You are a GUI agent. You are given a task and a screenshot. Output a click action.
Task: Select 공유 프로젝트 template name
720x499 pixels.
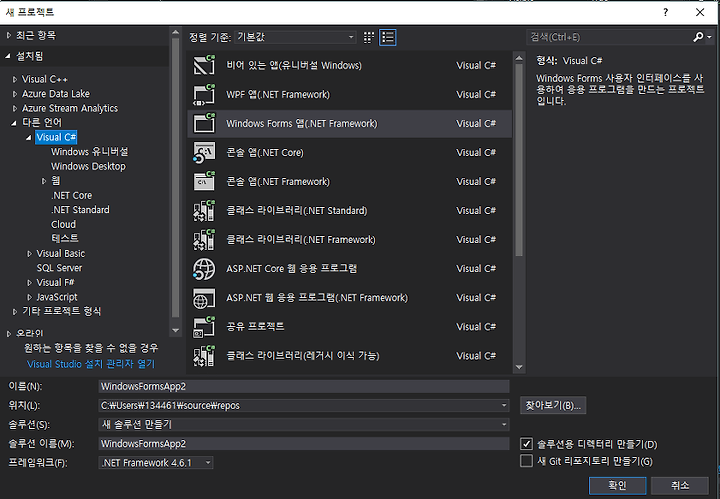coord(255,326)
